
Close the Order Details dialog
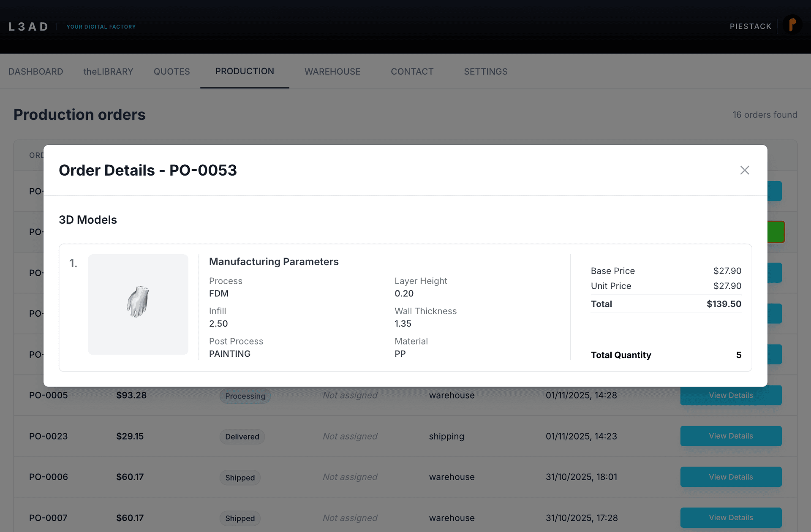click(744, 170)
